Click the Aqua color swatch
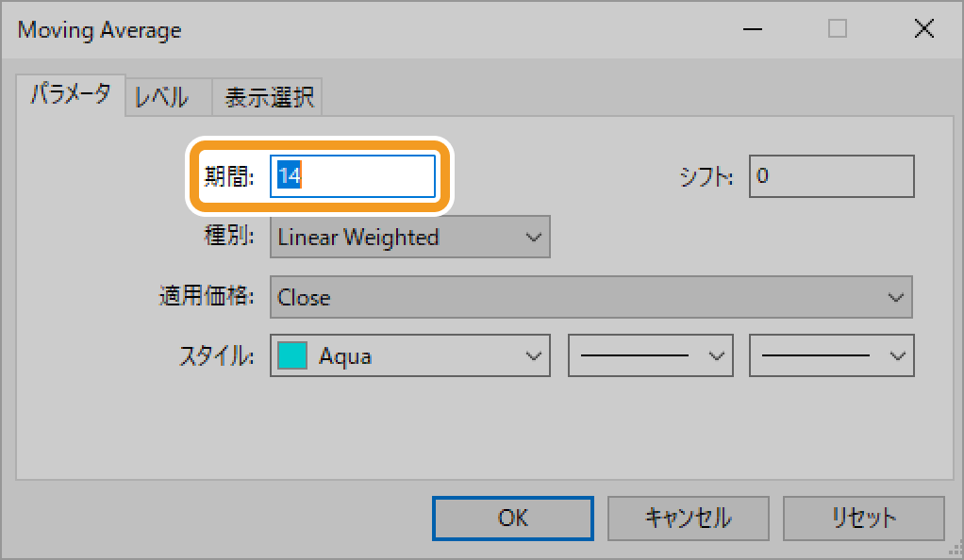Viewport: 964px width, 560px height. click(x=292, y=356)
